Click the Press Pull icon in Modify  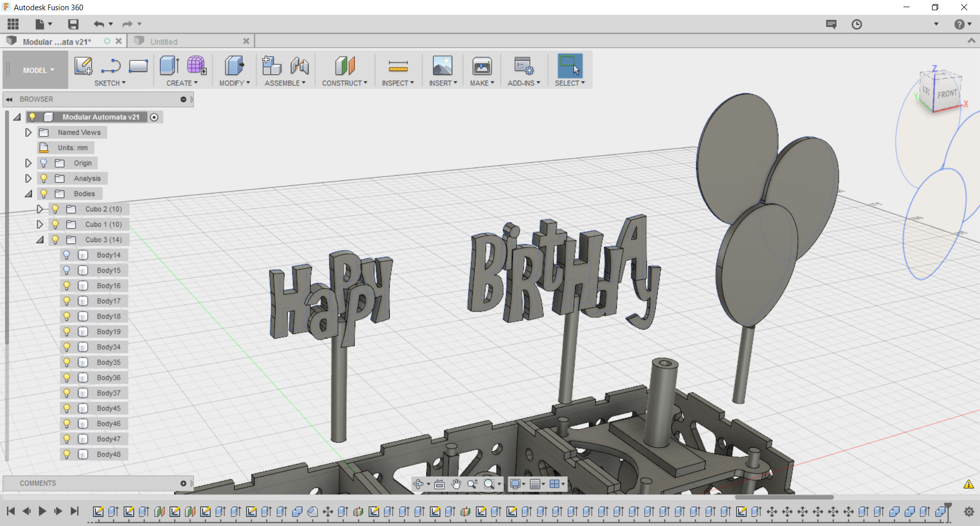point(234,66)
